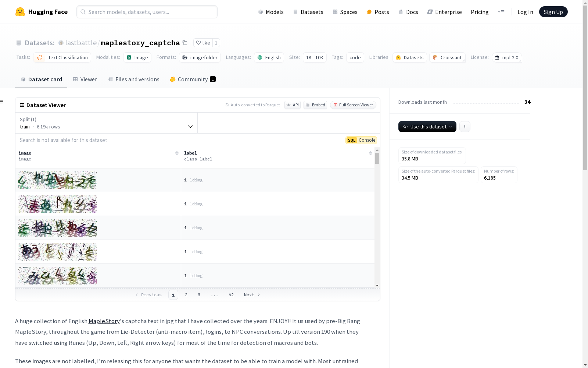Expand the train split dropdown
This screenshot has width=588, height=368.
click(x=107, y=123)
